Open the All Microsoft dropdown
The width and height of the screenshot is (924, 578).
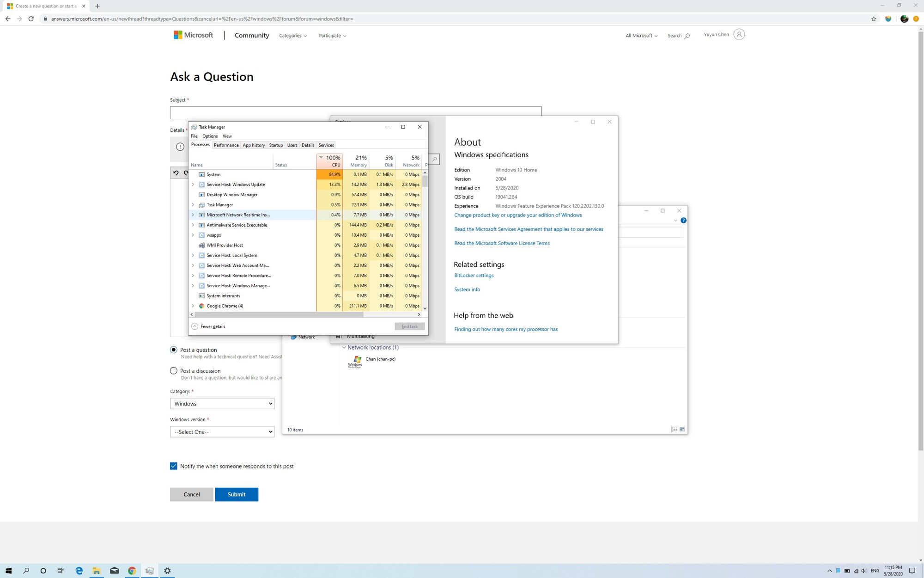coord(641,36)
